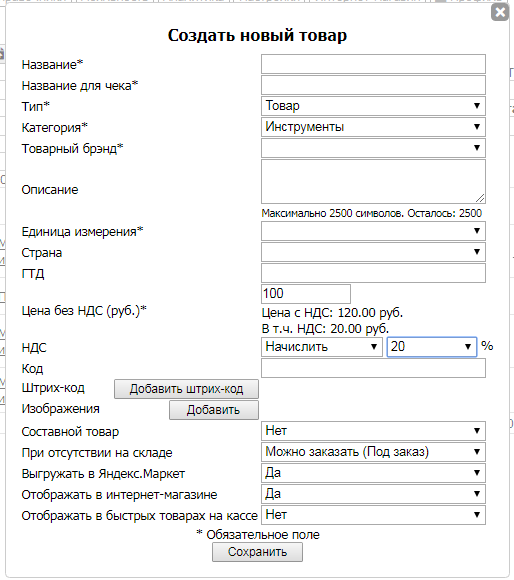Focus the Название для чека field
This screenshot has height=580, width=514.
[x=373, y=85]
